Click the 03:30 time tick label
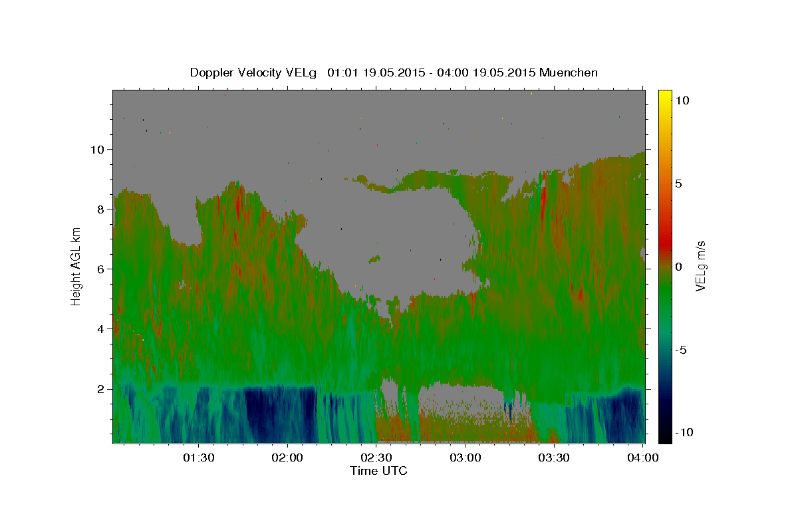Image resolution: width=798 pixels, height=532 pixels. click(555, 458)
